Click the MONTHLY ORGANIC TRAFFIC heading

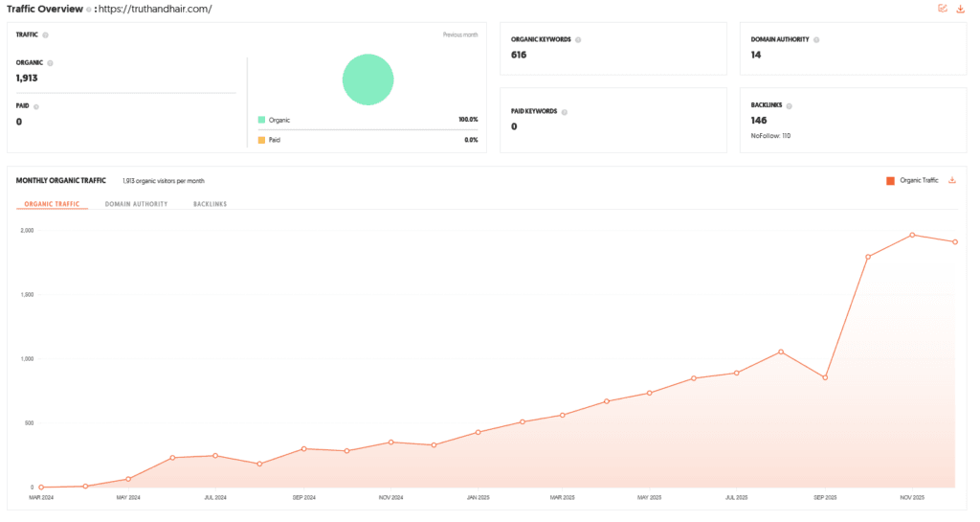click(x=60, y=181)
